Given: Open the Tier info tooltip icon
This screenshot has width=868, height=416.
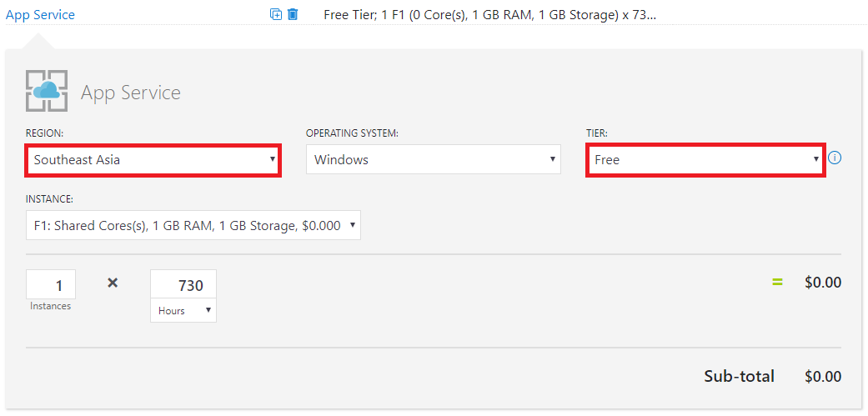Looking at the screenshot, I should 835,158.
